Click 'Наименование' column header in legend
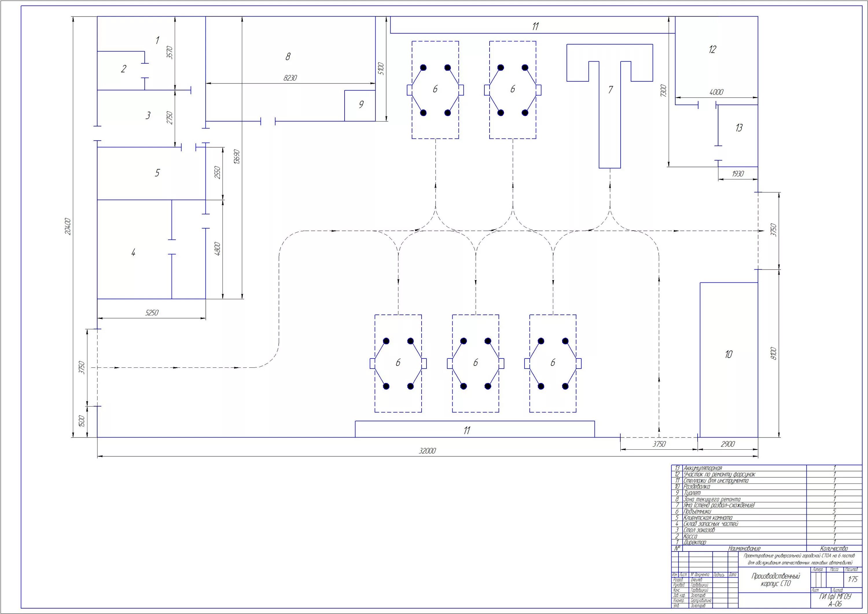This screenshot has width=868, height=614. coord(744,548)
